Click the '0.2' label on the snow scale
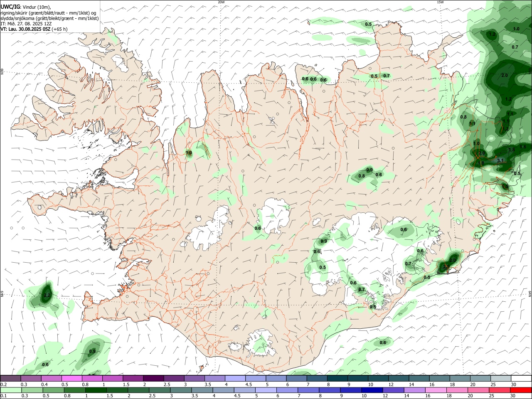 click(x=4, y=384)
